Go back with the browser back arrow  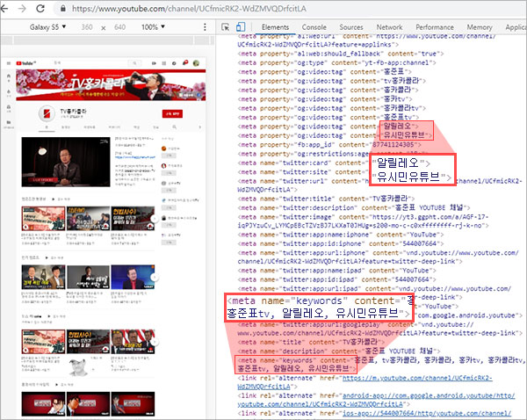(4, 9)
